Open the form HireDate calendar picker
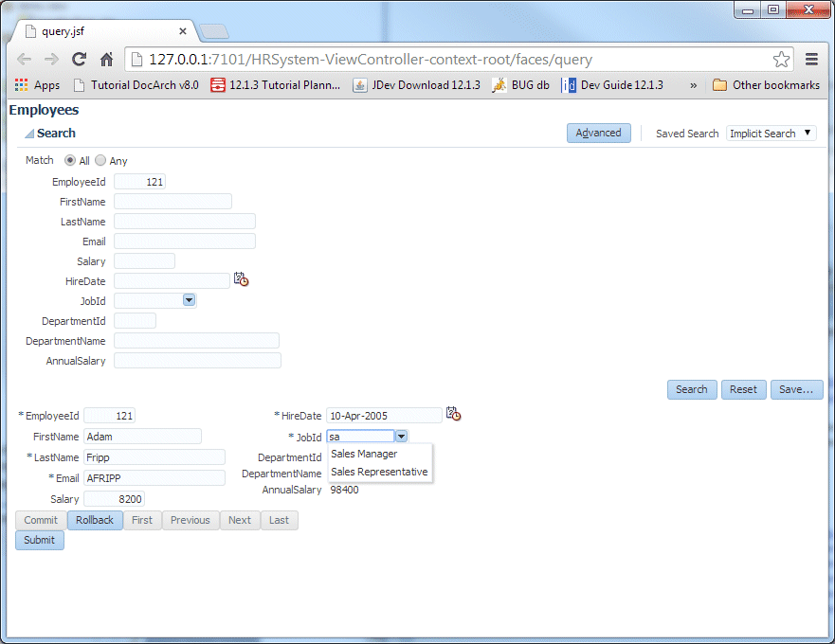 coord(454,414)
